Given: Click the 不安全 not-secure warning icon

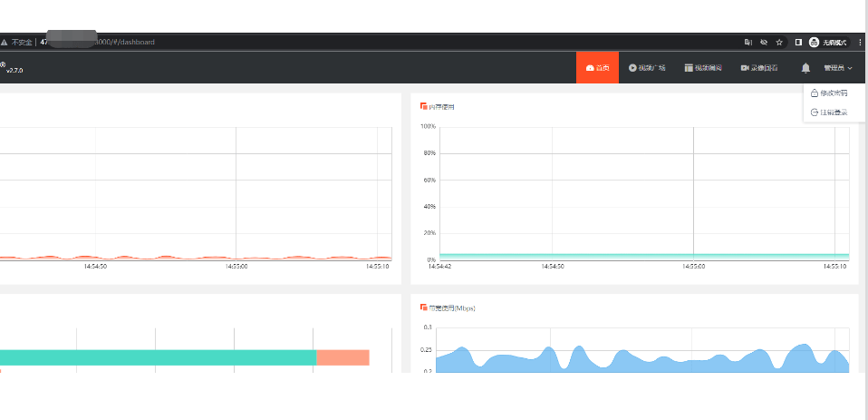Looking at the screenshot, I should [4, 42].
